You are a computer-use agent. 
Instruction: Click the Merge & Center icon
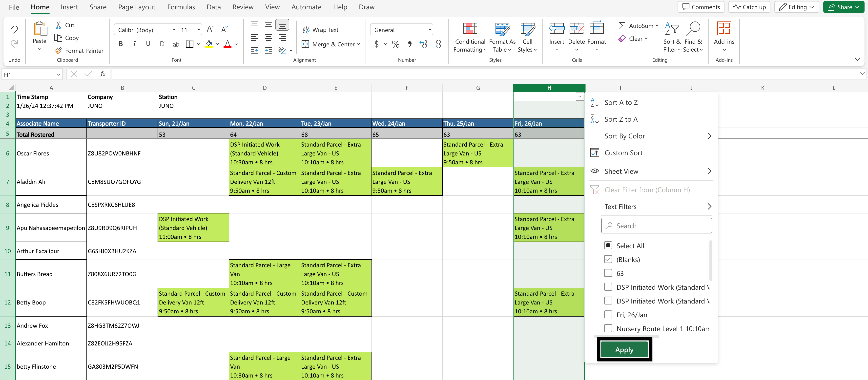pyautogui.click(x=305, y=44)
